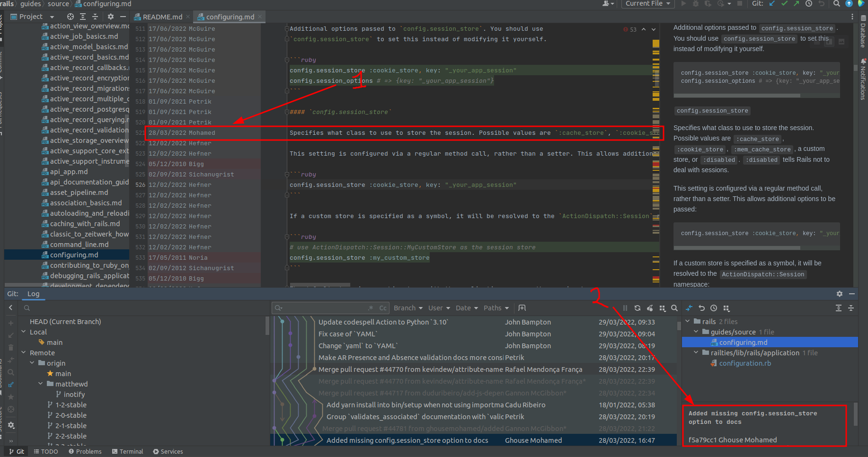868x457 pixels.
Task: Collapse the matthewd remote folder
Action: [41, 384]
